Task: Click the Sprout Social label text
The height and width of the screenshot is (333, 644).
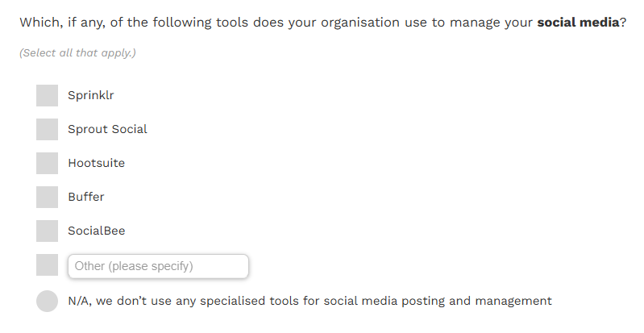Action: point(107,129)
